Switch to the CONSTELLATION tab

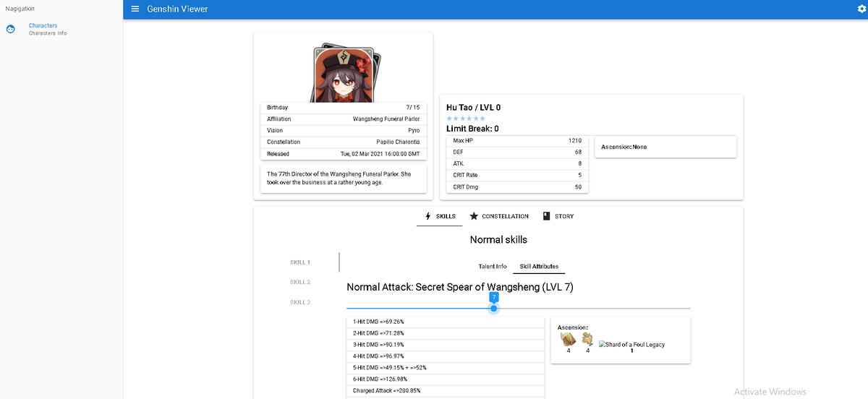tap(499, 216)
